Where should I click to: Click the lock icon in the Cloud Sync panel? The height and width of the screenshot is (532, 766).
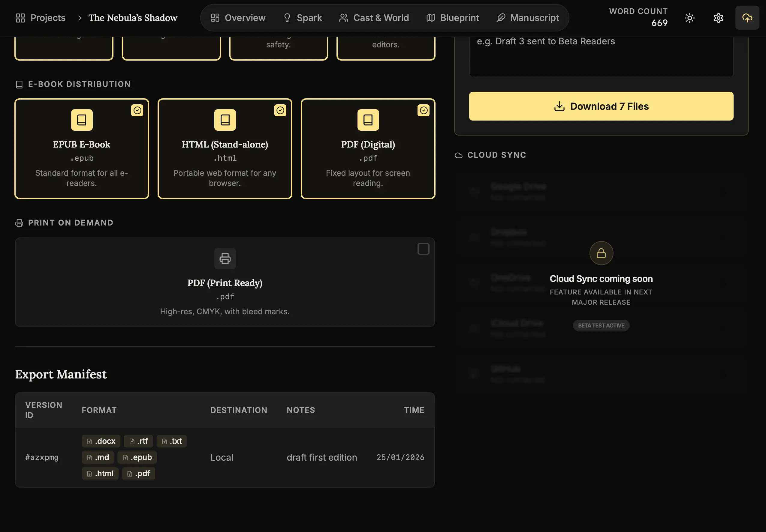[x=601, y=253]
